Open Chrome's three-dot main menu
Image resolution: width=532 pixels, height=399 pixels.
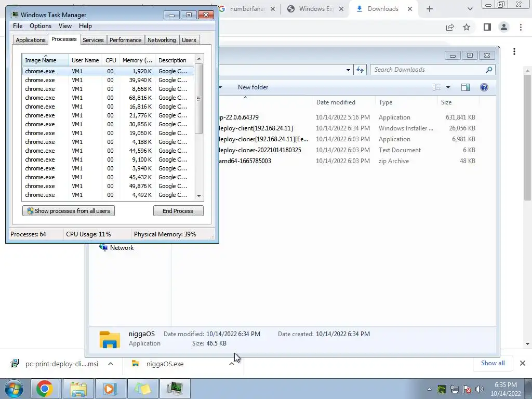pos(521,27)
